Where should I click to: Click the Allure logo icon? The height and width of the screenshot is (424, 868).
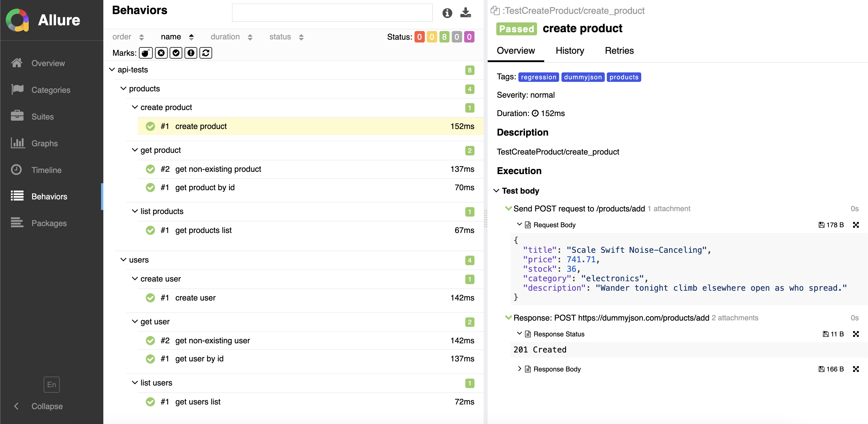tap(18, 20)
